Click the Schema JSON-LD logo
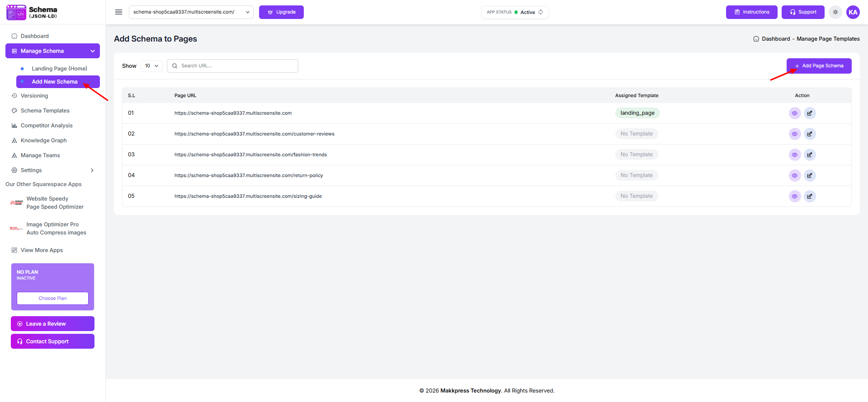Viewport: 868px width, 402px height. click(x=32, y=12)
